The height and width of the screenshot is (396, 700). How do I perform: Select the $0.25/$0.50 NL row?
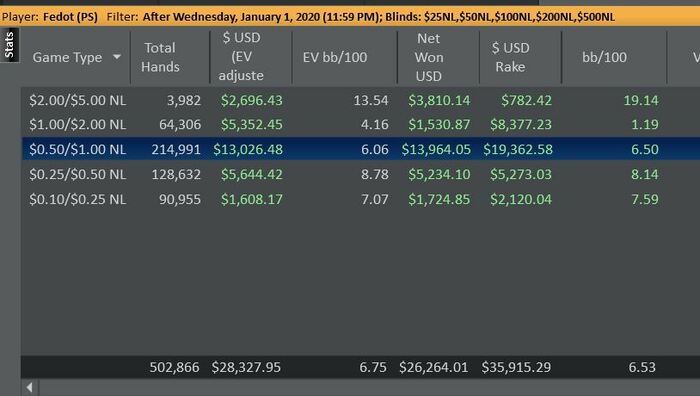click(x=361, y=174)
